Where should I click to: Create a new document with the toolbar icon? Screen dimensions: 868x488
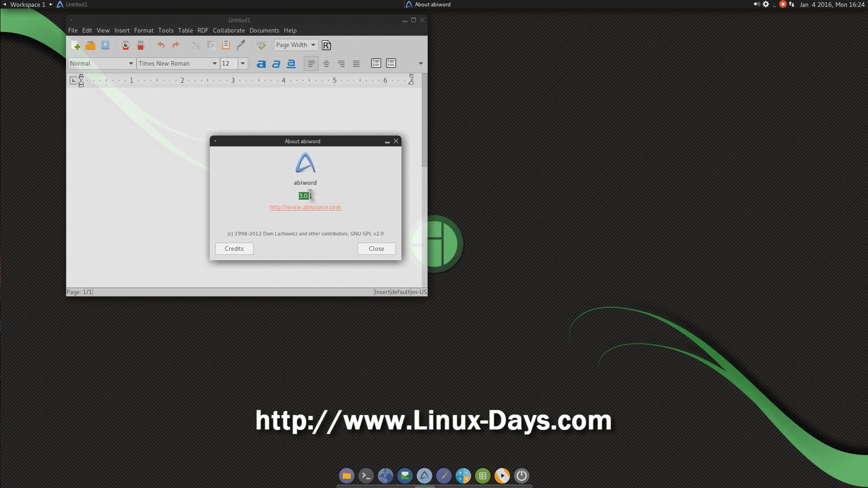point(75,45)
